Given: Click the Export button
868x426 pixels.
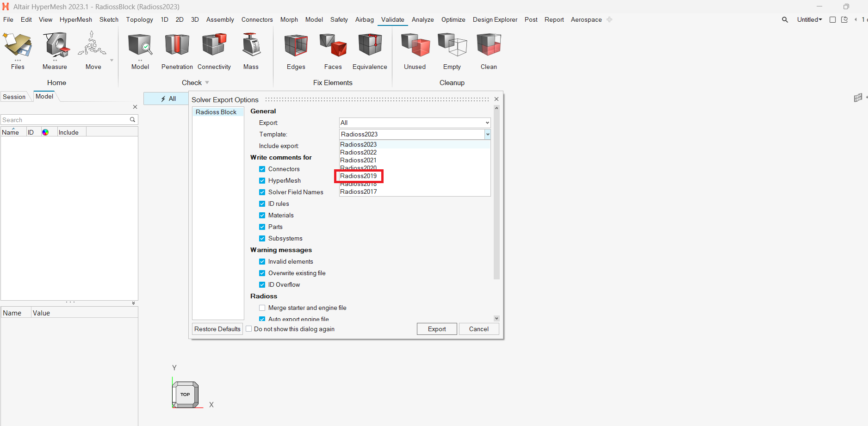Looking at the screenshot, I should 437,329.
